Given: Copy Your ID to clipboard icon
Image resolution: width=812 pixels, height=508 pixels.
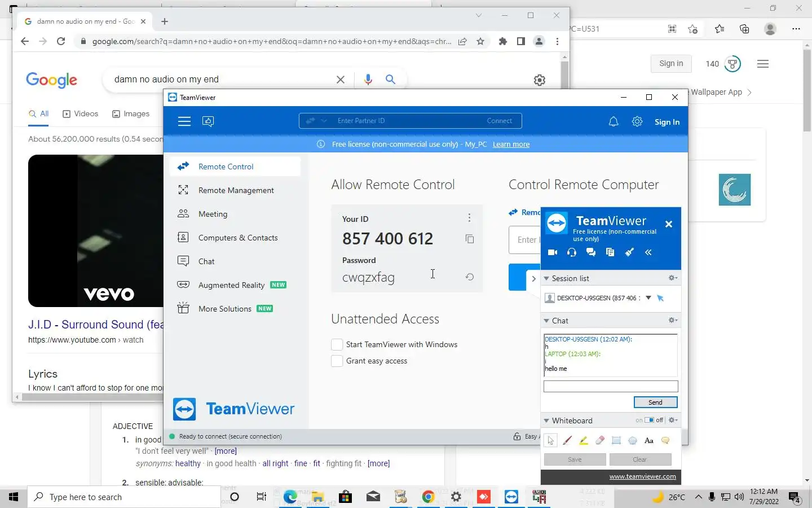Looking at the screenshot, I should 469,239.
